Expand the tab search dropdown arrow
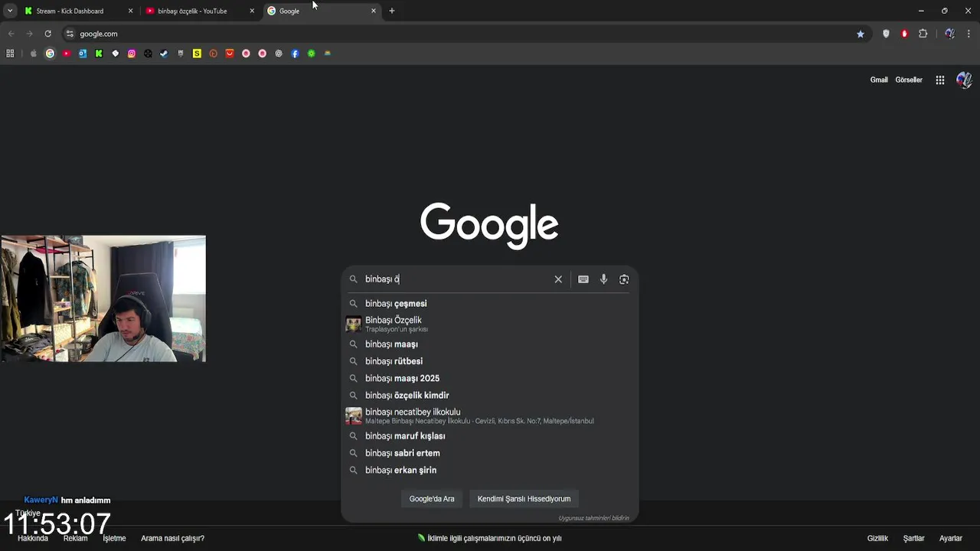The height and width of the screenshot is (551, 980). [x=10, y=11]
